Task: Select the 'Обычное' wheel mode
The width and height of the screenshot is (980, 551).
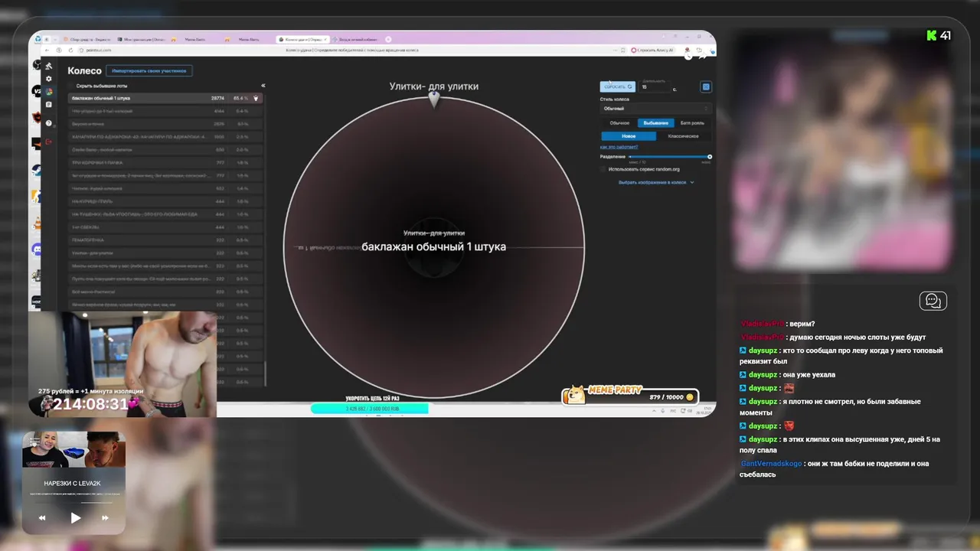Action: (619, 122)
